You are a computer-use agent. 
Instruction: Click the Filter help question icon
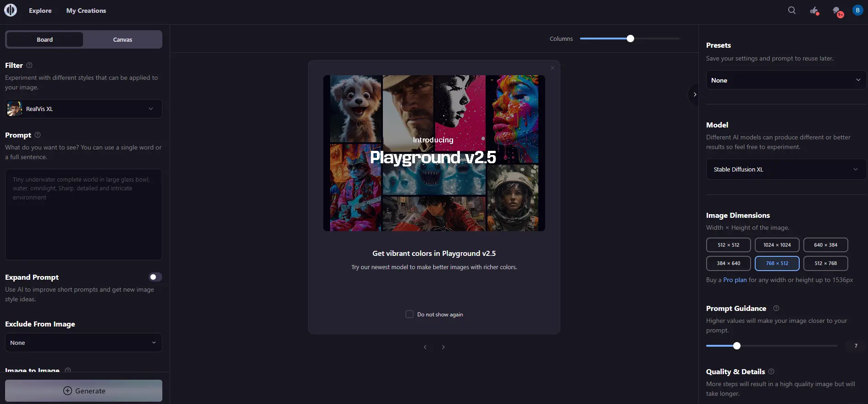pos(29,65)
